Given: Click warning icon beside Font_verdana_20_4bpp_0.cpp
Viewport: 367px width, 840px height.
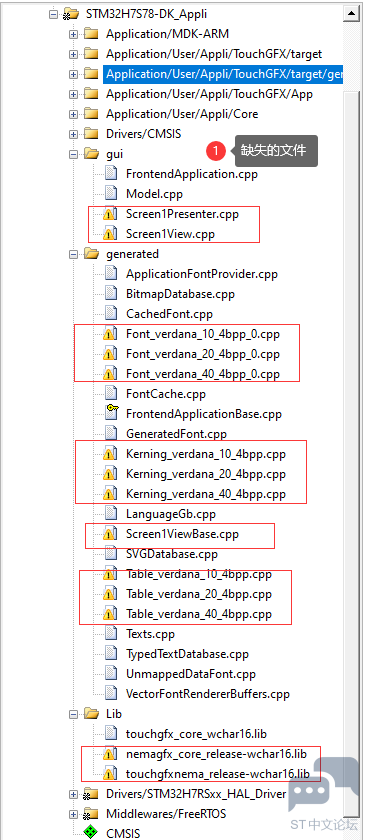Looking at the screenshot, I should pyautogui.click(x=110, y=354).
